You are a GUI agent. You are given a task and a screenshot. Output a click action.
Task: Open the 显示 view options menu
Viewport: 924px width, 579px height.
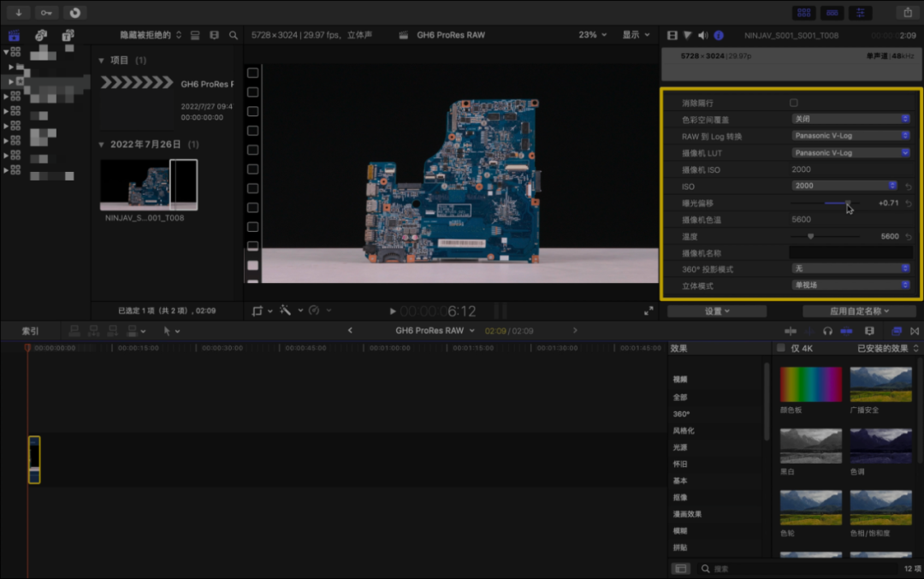point(636,35)
